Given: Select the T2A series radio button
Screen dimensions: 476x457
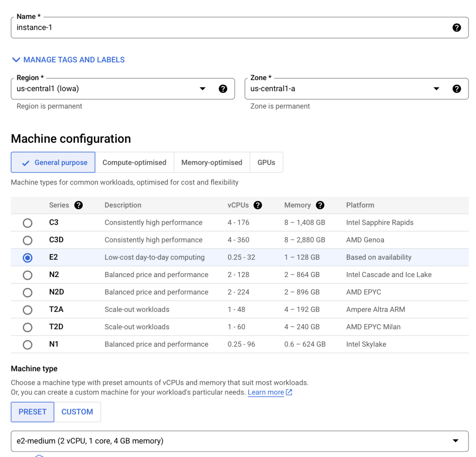Looking at the screenshot, I should [x=28, y=310].
